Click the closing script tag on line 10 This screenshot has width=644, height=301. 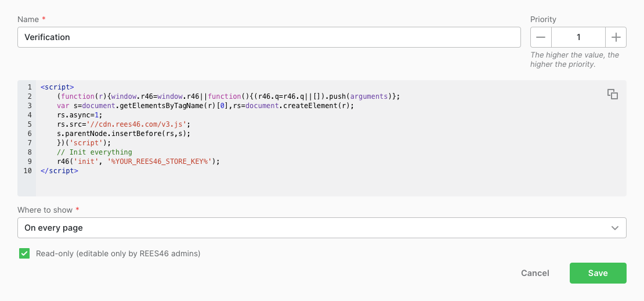point(59,171)
